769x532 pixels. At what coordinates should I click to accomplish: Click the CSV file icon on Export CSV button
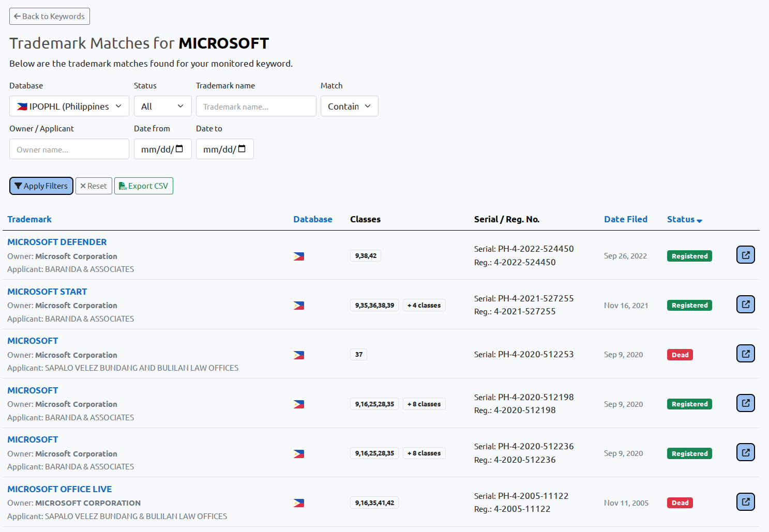point(122,186)
